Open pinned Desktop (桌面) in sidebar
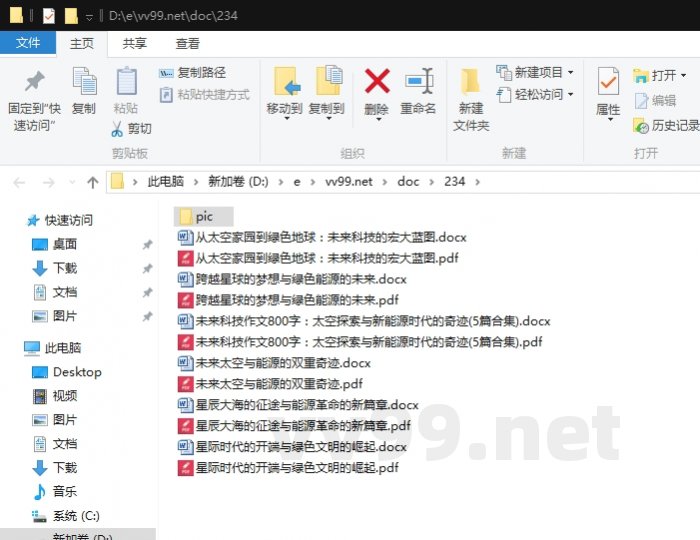 [x=54, y=244]
